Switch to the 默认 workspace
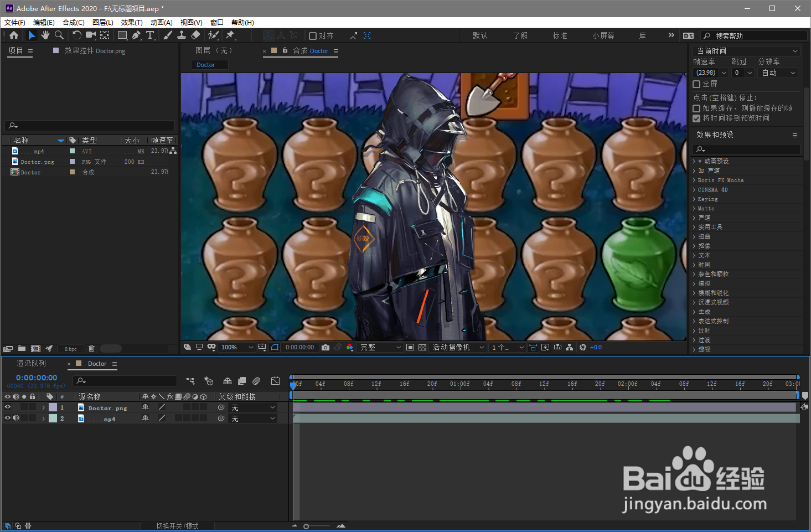 [x=480, y=35]
